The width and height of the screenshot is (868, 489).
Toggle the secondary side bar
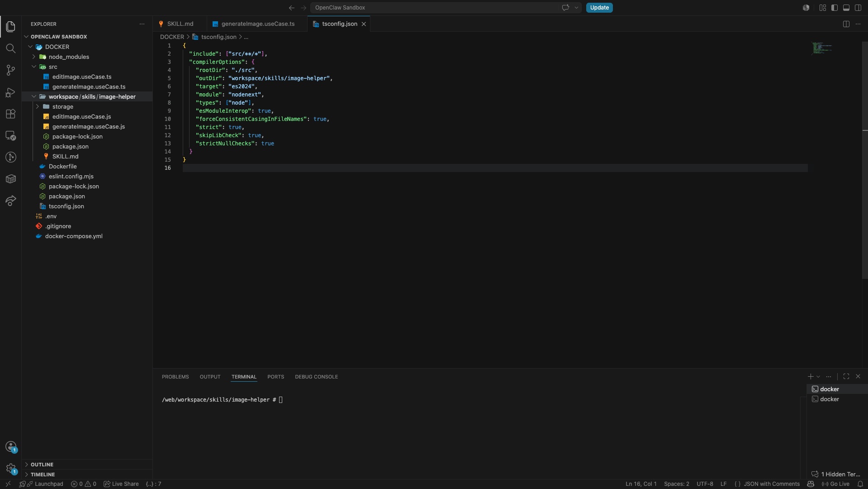point(858,8)
